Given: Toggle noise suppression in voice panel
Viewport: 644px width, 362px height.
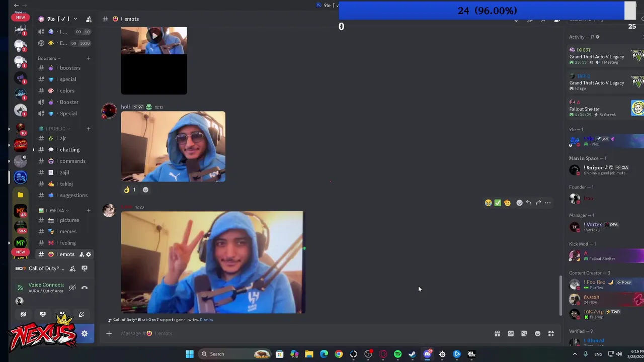Looking at the screenshot, I should click(x=72, y=288).
